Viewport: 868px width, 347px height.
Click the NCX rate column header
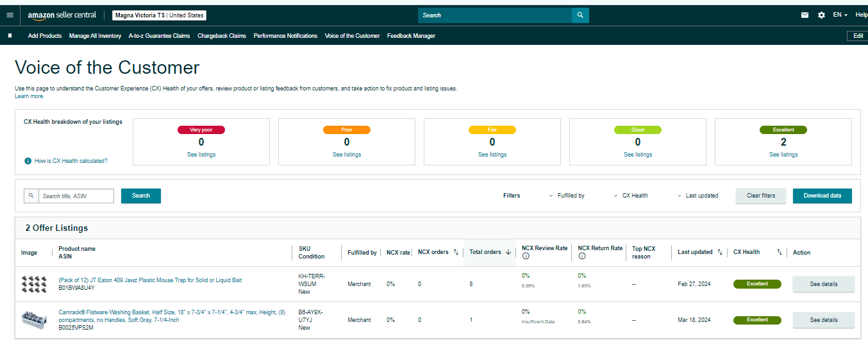click(x=398, y=253)
